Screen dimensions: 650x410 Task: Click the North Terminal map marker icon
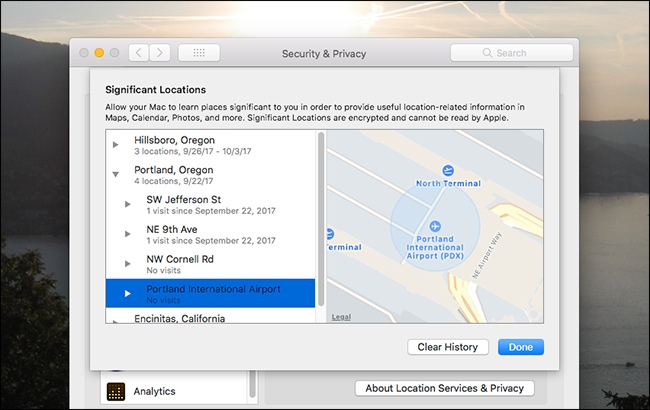pos(448,170)
